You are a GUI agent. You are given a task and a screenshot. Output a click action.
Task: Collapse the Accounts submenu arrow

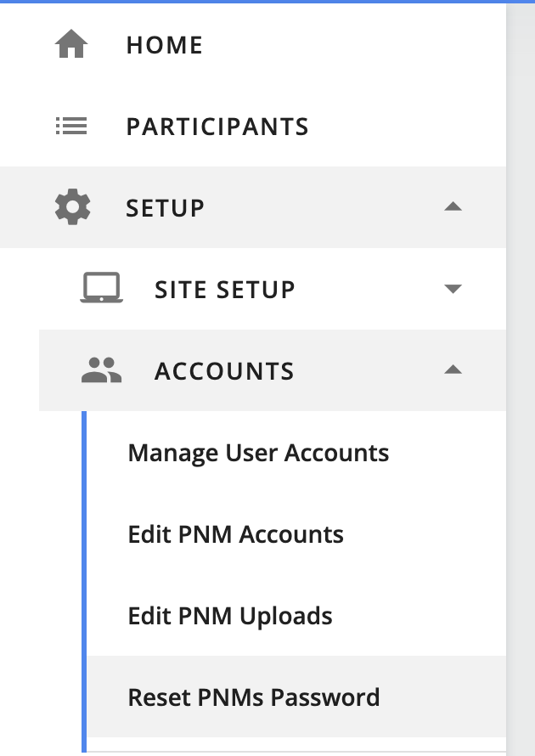click(453, 370)
